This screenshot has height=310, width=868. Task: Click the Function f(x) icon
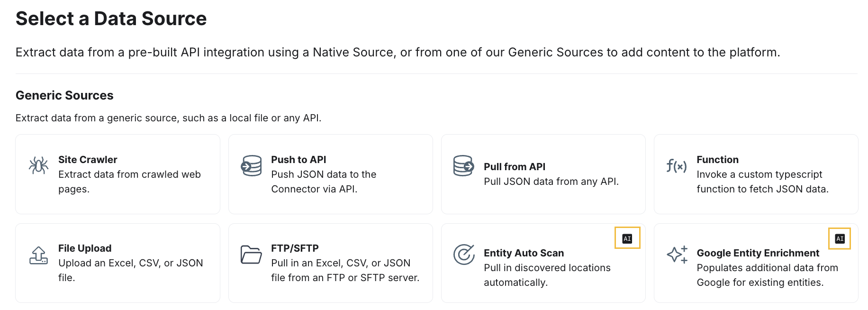click(x=677, y=166)
